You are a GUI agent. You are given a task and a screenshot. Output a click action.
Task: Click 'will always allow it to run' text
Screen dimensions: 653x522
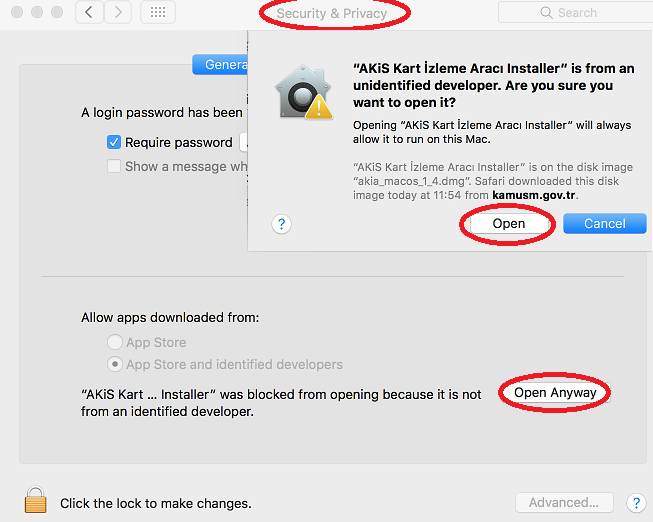pos(492,132)
